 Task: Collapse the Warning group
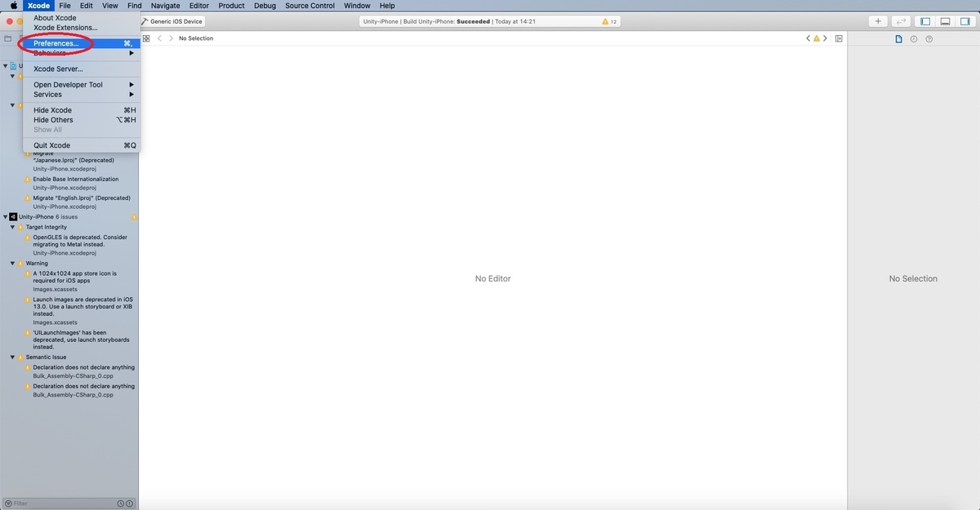click(12, 264)
